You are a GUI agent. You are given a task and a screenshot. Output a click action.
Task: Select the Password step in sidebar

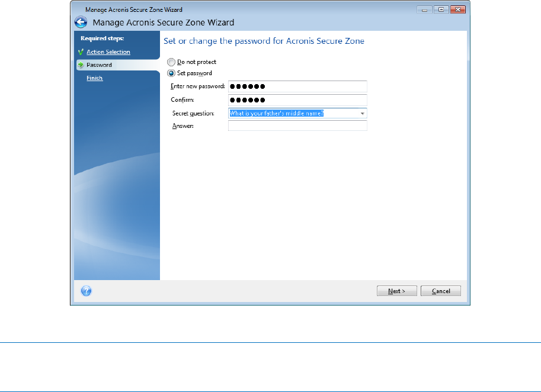(x=117, y=65)
